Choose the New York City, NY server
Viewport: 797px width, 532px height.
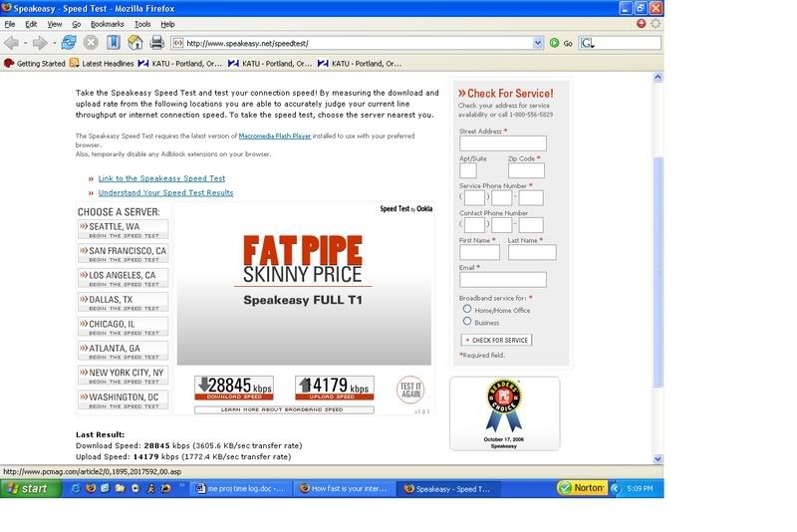pos(123,376)
